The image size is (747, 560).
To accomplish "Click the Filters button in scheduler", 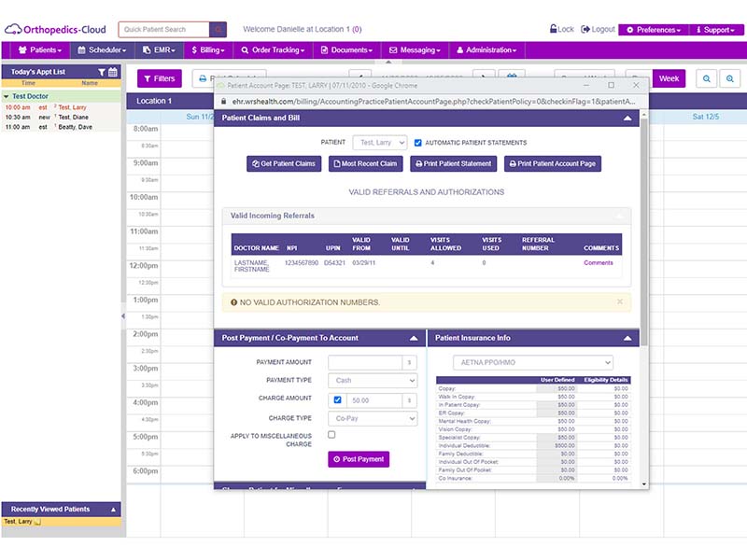I will 160,78.
